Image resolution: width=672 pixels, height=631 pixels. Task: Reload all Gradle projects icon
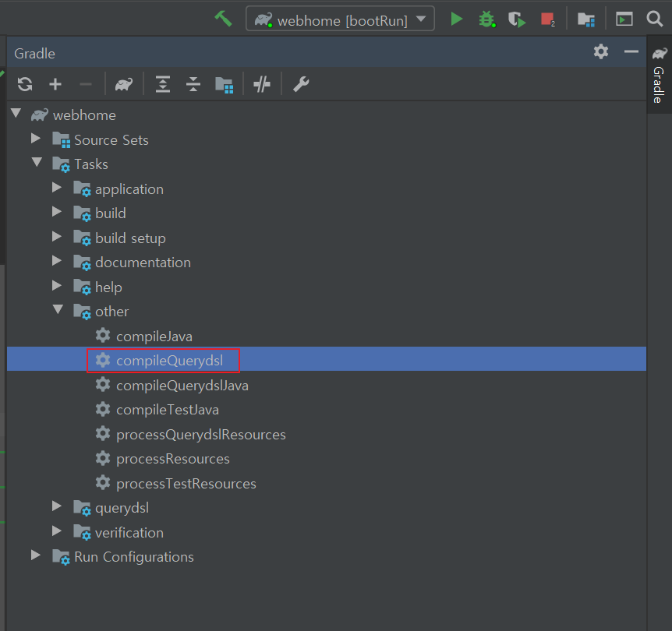click(25, 84)
